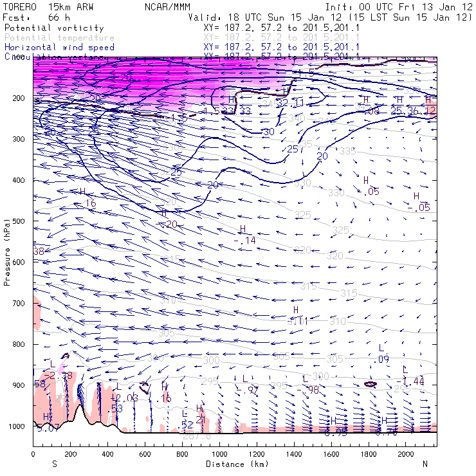Click the '.09' low value label
This screenshot has width=476, height=476.
pos(381,360)
